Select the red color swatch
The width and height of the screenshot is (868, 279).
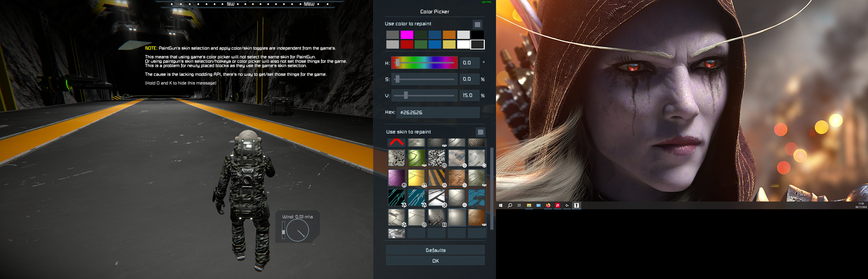(407, 45)
